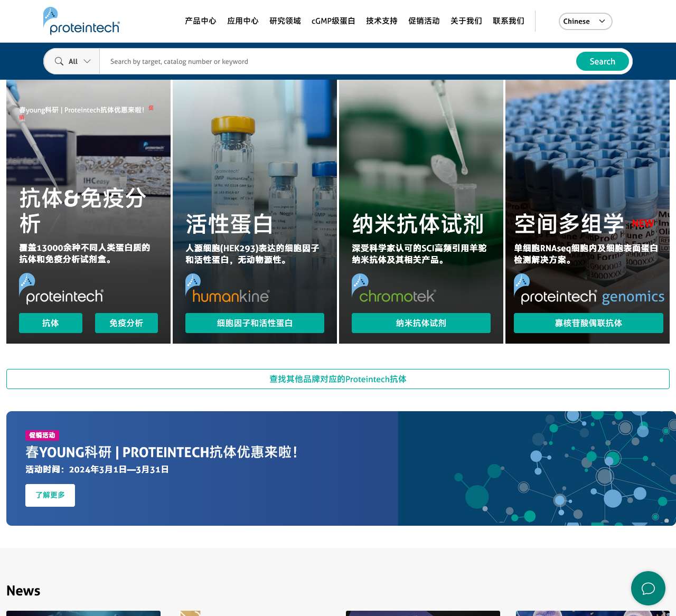Go to 关于我们 page

[466, 21]
